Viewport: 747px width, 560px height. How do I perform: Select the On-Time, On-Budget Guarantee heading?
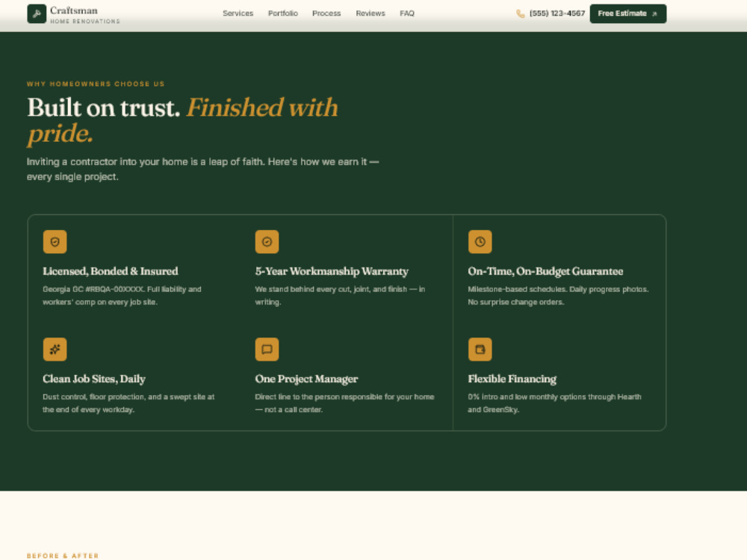pos(545,272)
